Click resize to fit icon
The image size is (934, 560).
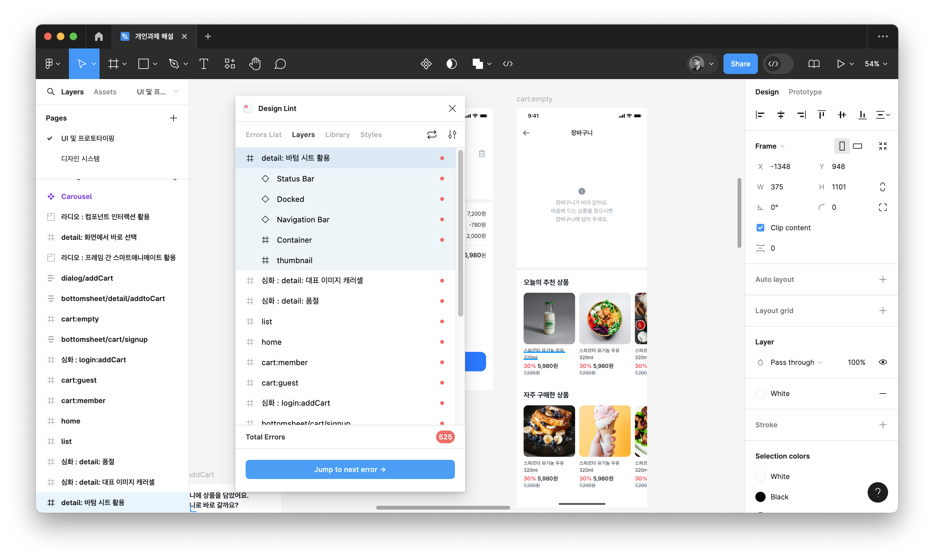(883, 146)
